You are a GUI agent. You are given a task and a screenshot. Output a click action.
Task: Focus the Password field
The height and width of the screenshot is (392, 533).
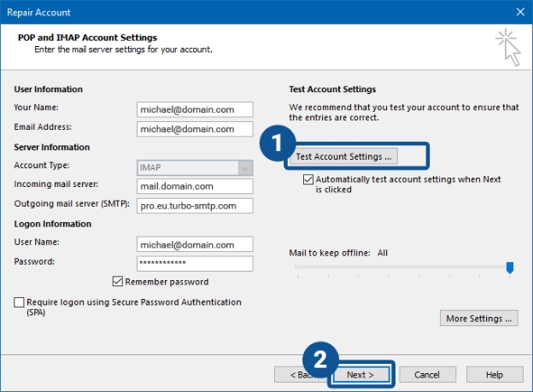click(195, 264)
